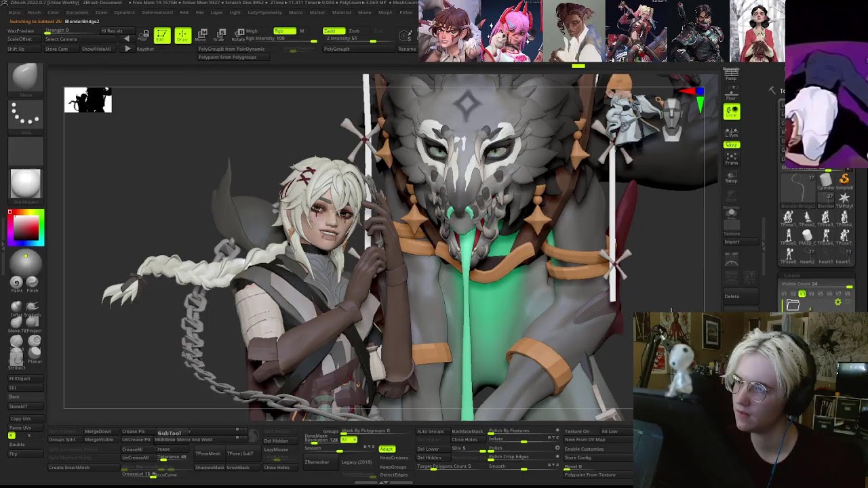Expand the bottom shelf arrow handle
The image size is (868, 488).
tap(384, 483)
